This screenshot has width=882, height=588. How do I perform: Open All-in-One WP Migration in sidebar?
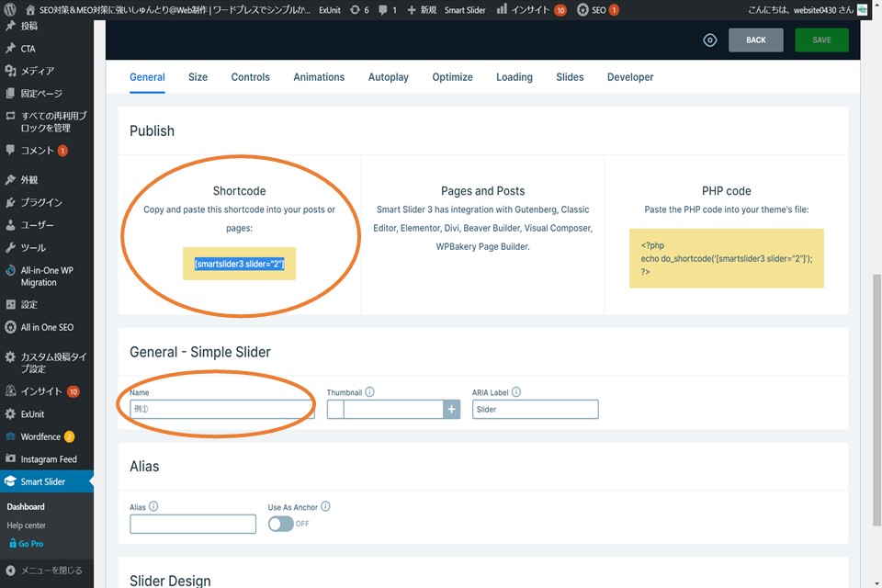click(47, 277)
